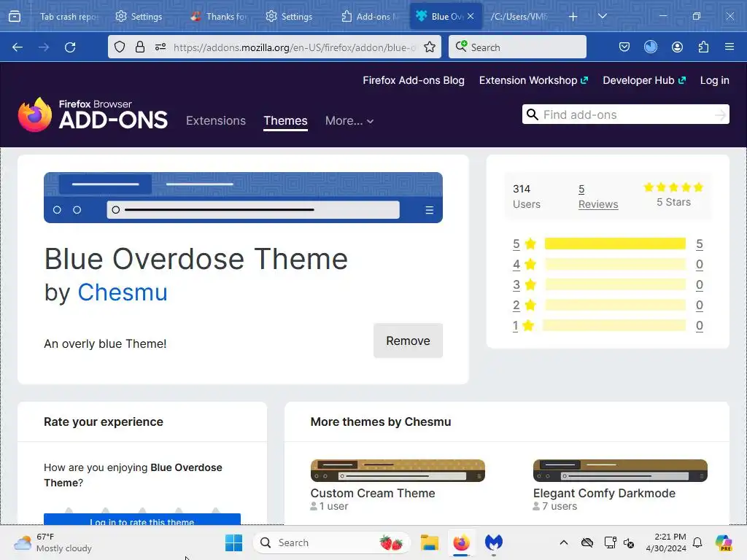Open the taskbar Search box

click(332, 542)
